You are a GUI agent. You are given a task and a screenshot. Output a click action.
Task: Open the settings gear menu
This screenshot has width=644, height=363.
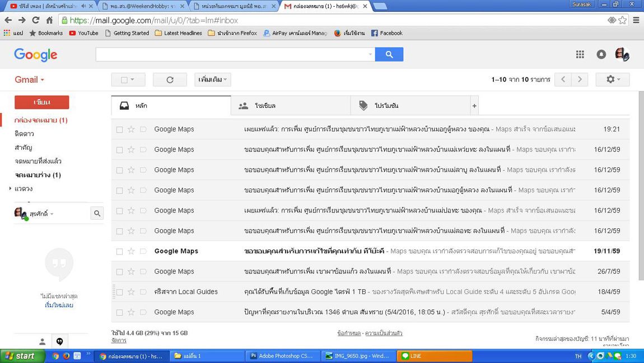(613, 79)
